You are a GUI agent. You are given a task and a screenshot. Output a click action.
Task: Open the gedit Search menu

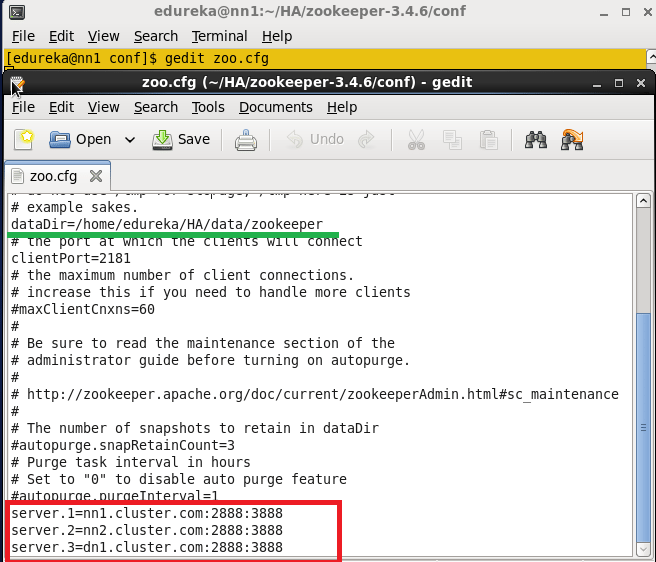[156, 107]
